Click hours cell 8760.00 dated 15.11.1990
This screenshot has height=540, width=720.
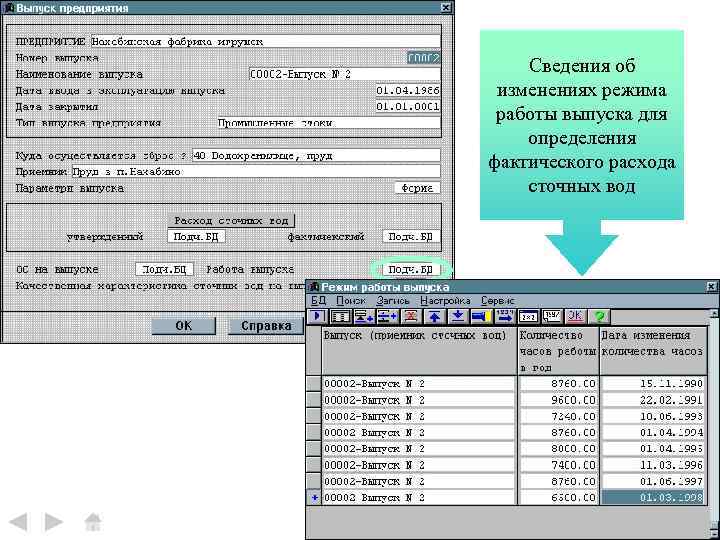click(558, 383)
